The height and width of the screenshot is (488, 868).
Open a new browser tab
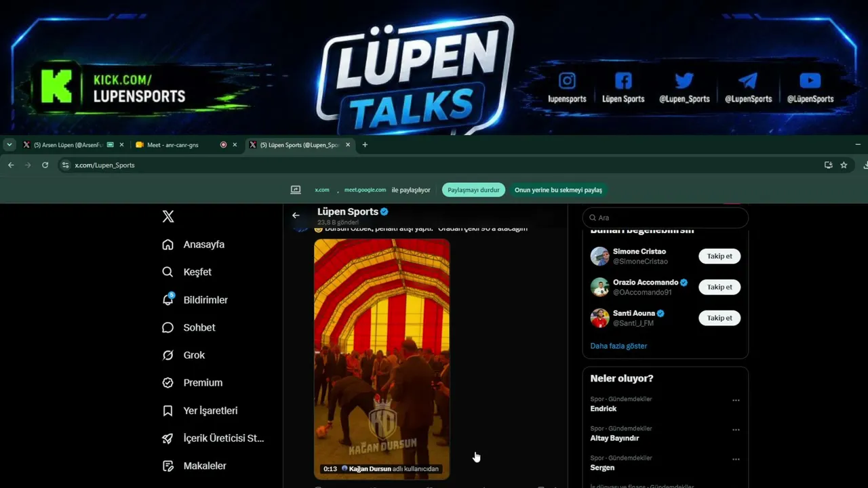(365, 145)
